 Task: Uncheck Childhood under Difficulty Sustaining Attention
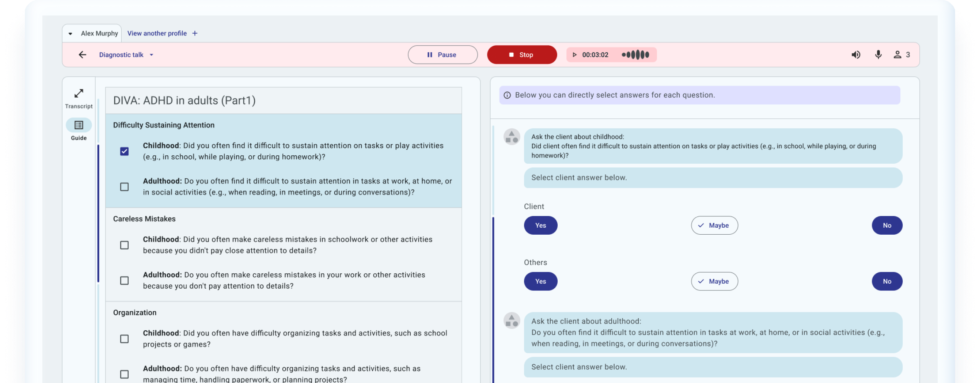point(124,152)
